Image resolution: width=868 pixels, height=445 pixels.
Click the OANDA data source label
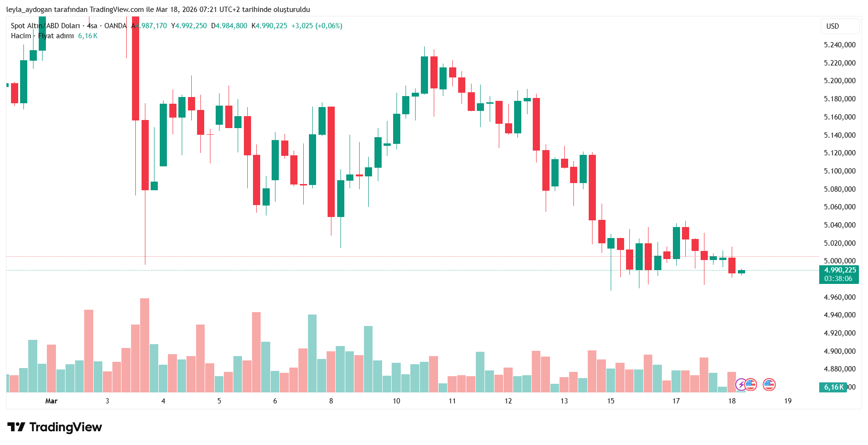(115, 26)
